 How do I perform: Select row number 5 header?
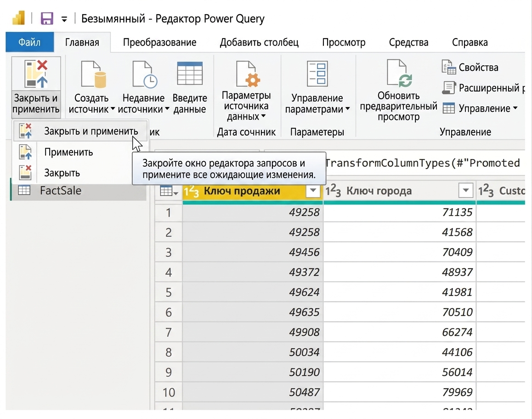click(x=169, y=293)
